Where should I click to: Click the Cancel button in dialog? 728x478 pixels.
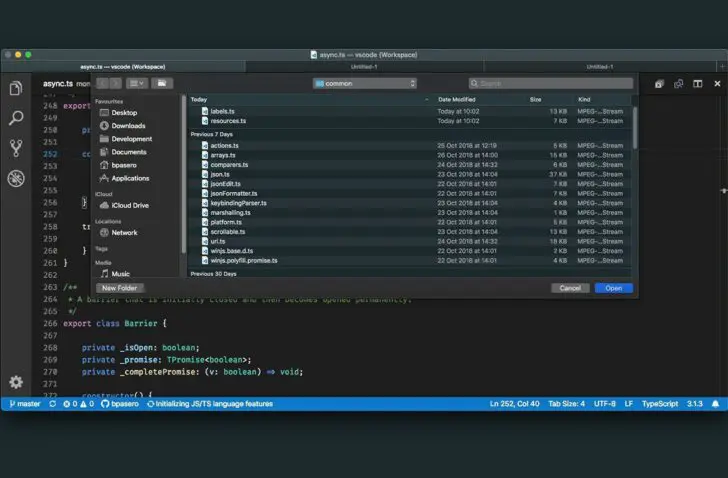coord(570,288)
